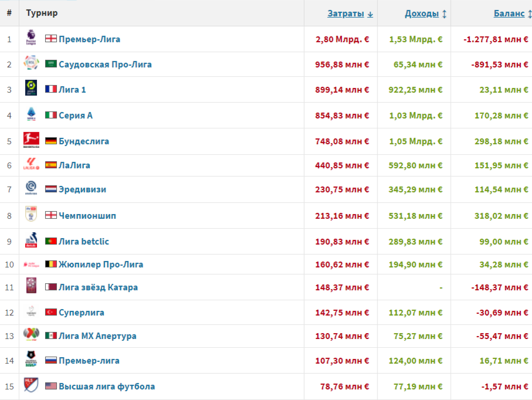Select the Belgium flag beside Жюпилер Про-Лига
The width and height of the screenshot is (532, 400).
[x=51, y=263]
